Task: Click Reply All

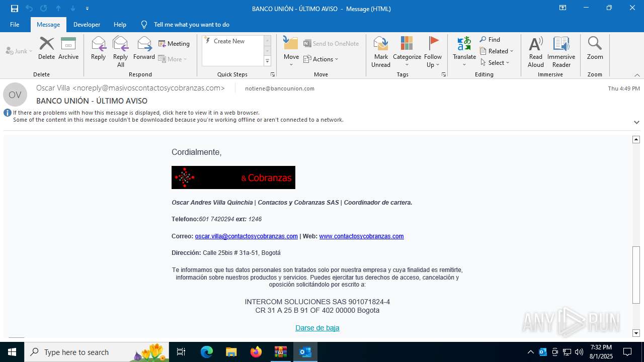Action: click(x=121, y=52)
